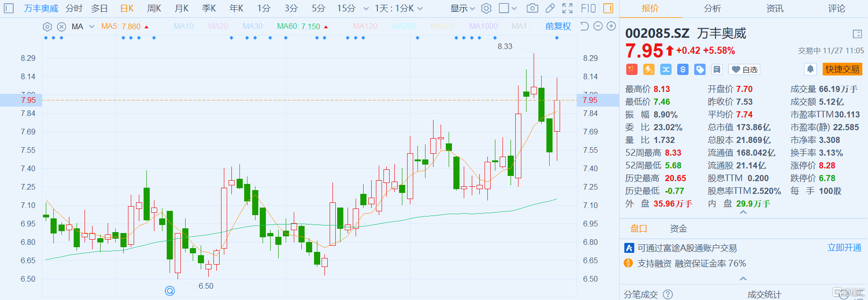Click the orange margin financing coin icon
The width and height of the screenshot is (868, 300).
(629, 263)
